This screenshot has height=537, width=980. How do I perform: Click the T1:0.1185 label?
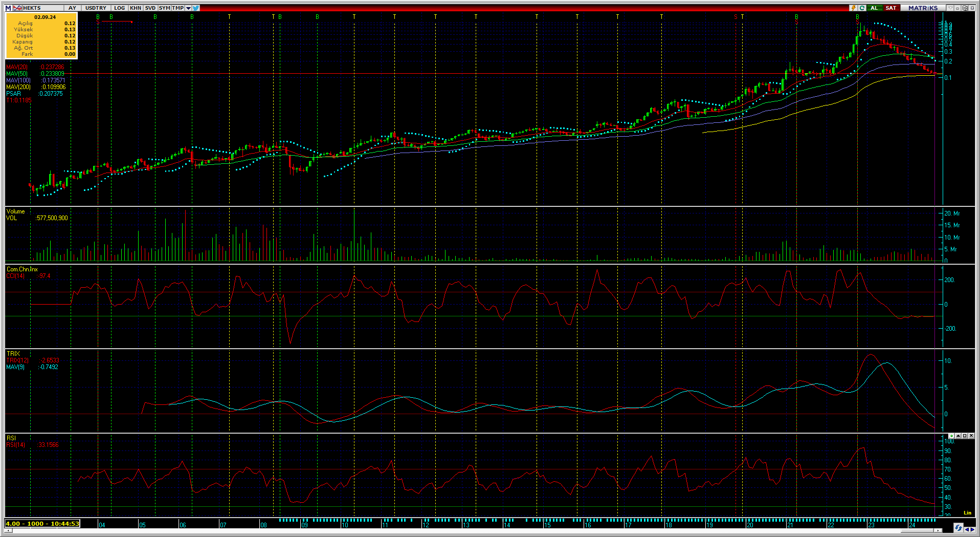tap(19, 100)
